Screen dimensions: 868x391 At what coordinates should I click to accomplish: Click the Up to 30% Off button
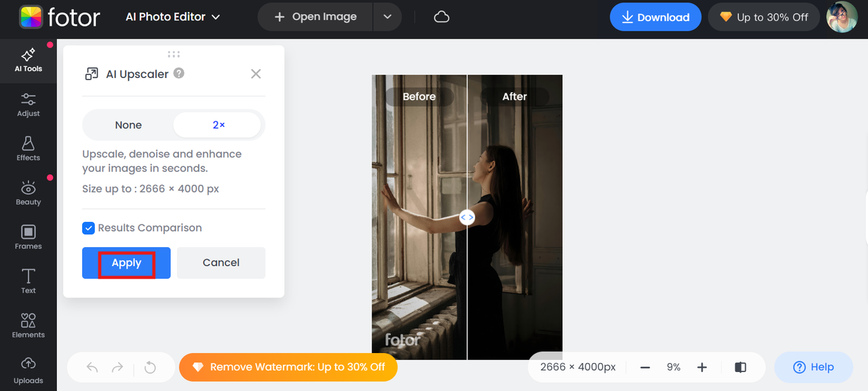(764, 17)
